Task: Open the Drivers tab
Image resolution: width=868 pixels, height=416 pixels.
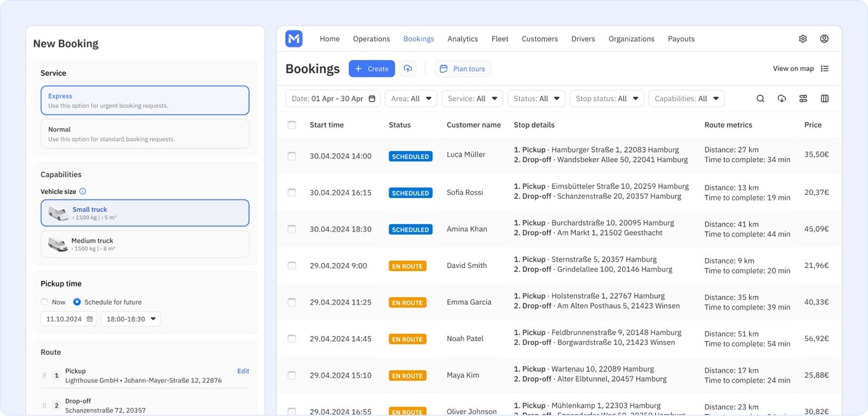Action: coord(583,39)
